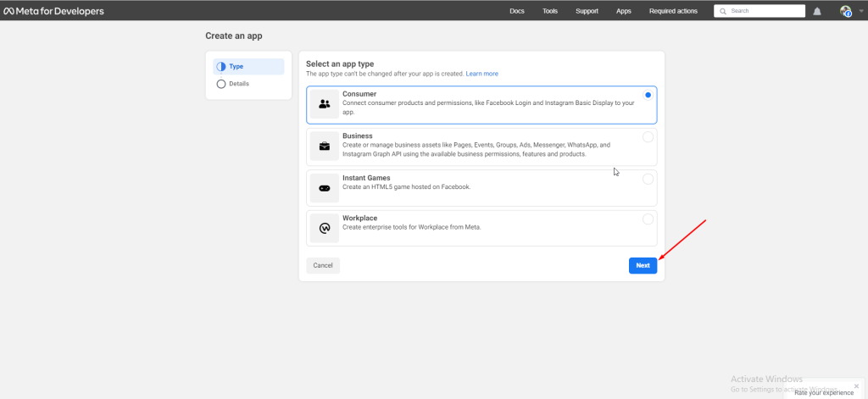The width and height of the screenshot is (868, 399).
Task: Click the Business heading text
Action: click(x=358, y=136)
